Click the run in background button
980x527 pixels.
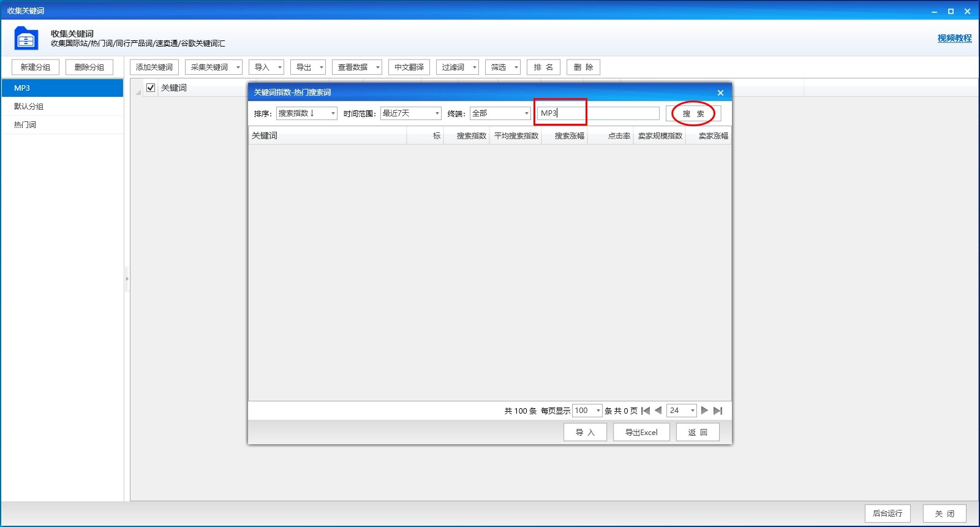click(888, 514)
